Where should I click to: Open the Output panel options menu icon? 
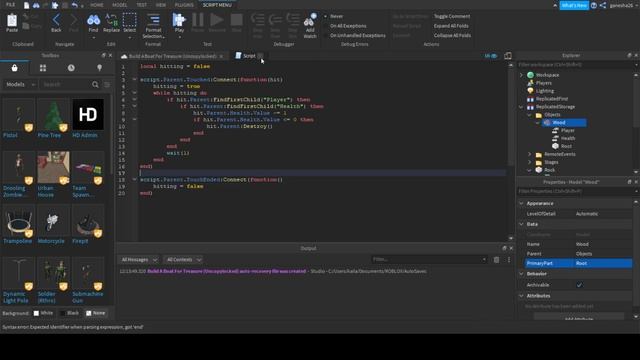(x=509, y=260)
